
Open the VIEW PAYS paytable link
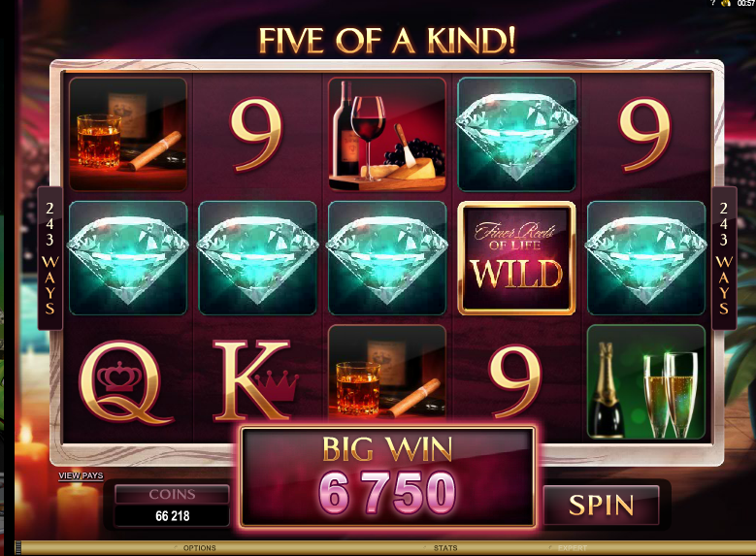[81, 475]
